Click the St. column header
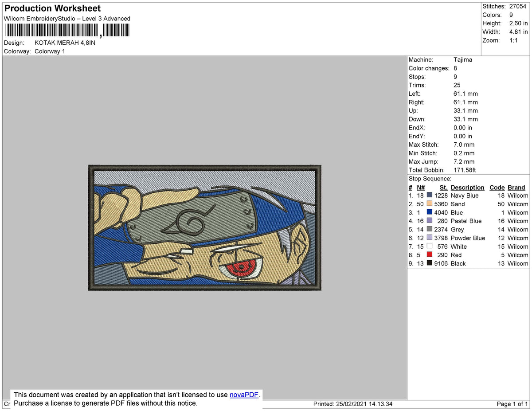Viewport: 532px width, 411px height. [443, 187]
